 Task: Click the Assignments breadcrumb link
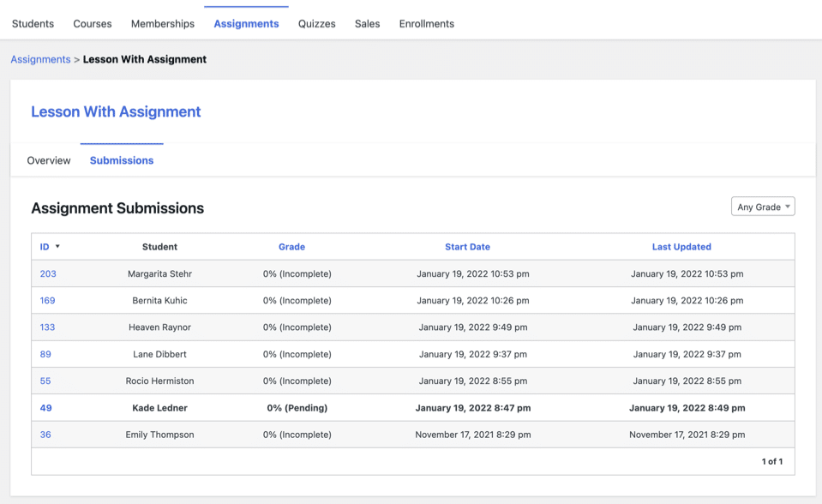click(40, 59)
